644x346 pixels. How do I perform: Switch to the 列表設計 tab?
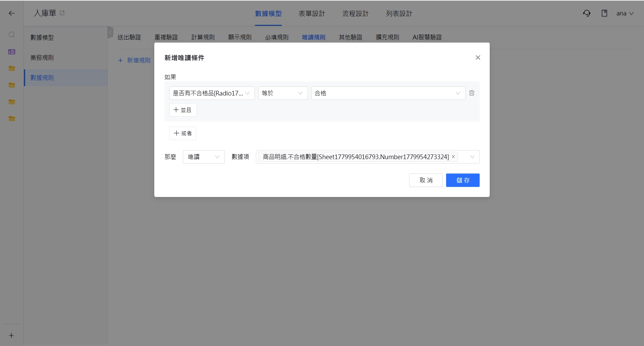click(x=399, y=13)
